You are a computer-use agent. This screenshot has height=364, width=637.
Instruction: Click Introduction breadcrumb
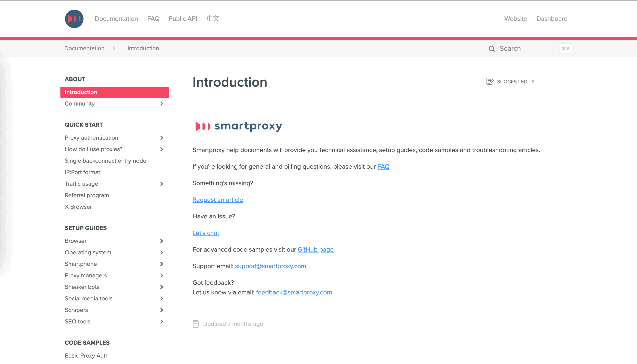(143, 48)
